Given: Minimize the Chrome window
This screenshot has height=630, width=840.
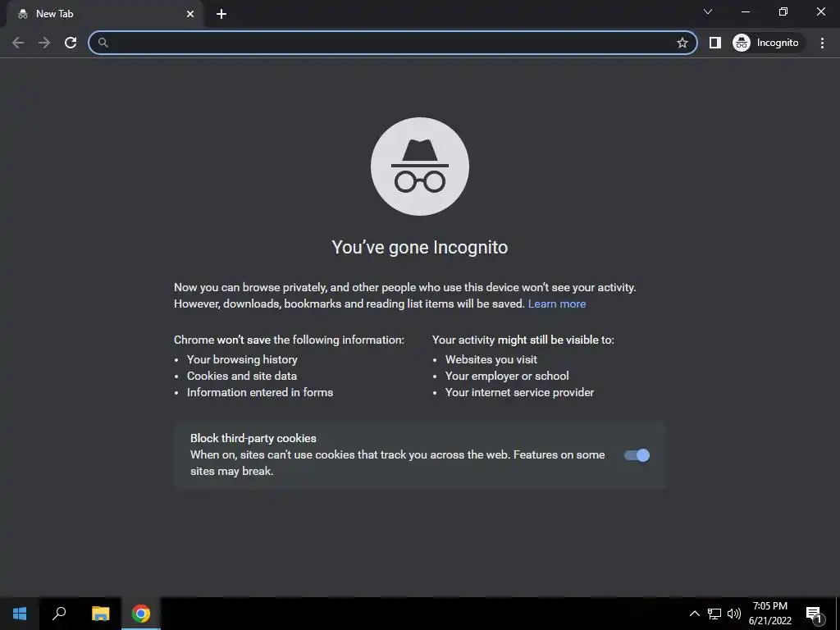Looking at the screenshot, I should tap(745, 11).
